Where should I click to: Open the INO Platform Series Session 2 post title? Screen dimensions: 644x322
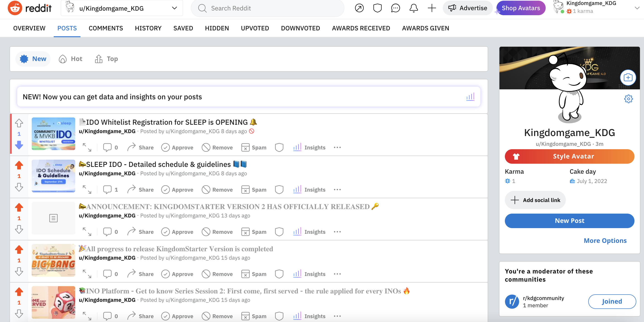coord(244,291)
